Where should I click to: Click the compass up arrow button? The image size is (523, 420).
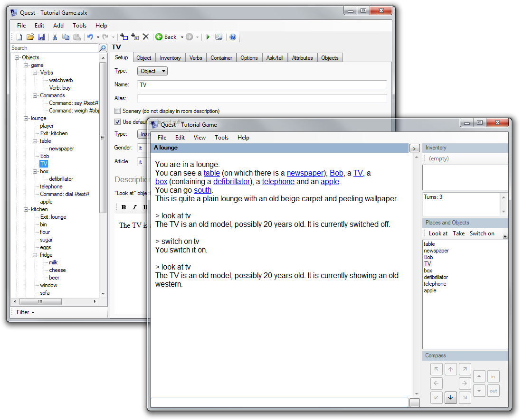(x=479, y=376)
